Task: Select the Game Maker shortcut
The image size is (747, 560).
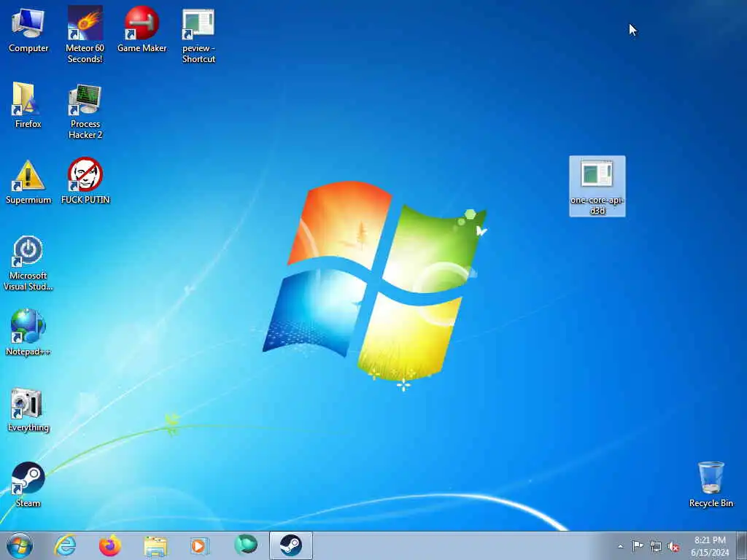Action: pos(142,29)
